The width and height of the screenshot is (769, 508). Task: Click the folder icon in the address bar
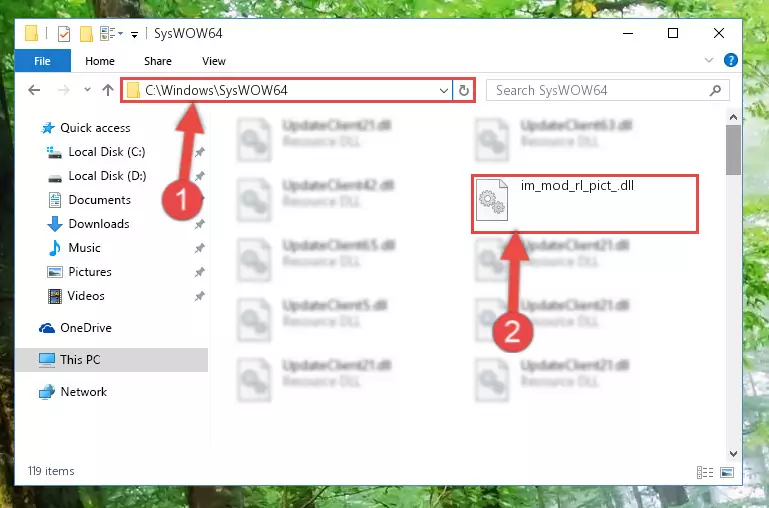coord(133,90)
